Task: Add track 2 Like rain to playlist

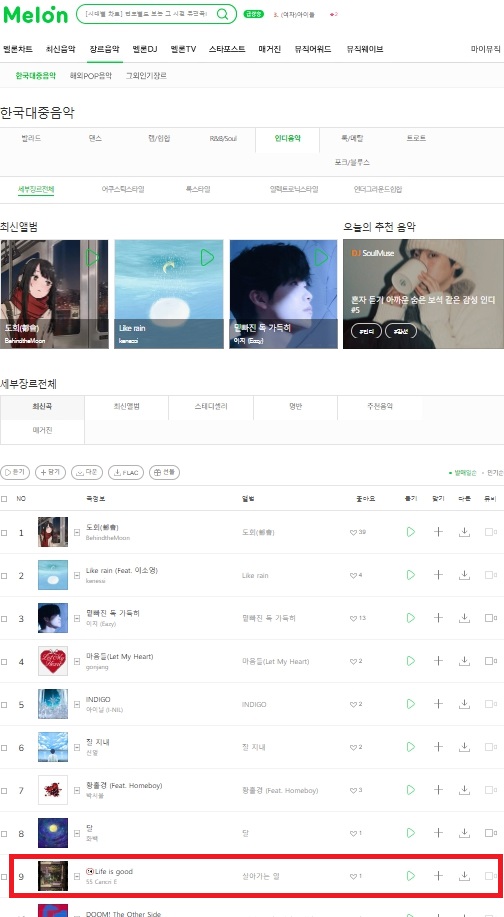Action: [438, 575]
